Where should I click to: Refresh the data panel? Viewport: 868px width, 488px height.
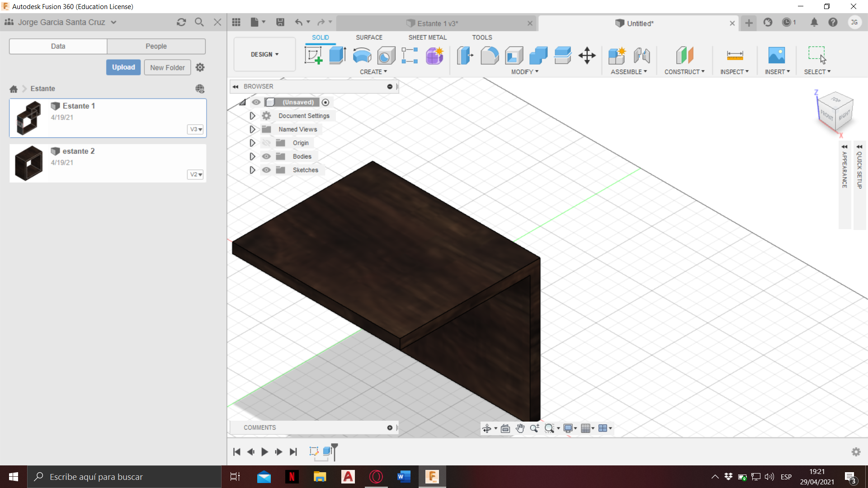pos(181,22)
